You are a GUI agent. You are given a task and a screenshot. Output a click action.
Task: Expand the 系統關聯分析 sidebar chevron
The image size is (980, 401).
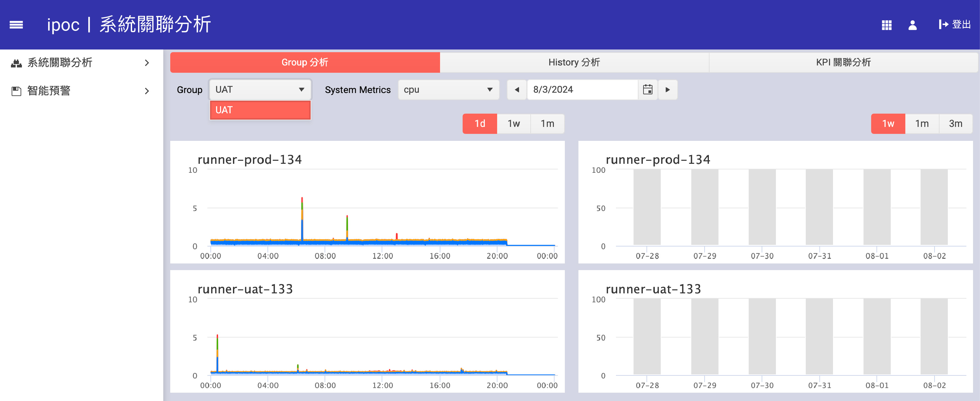(147, 63)
